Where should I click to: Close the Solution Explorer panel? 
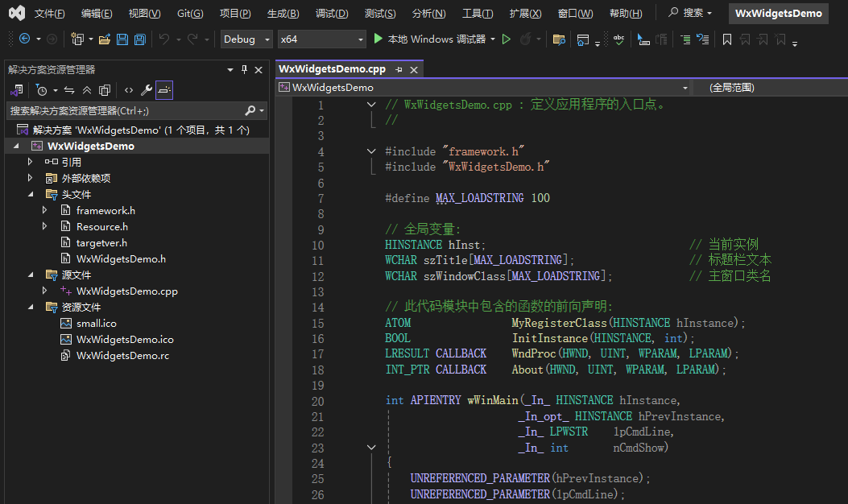click(259, 70)
